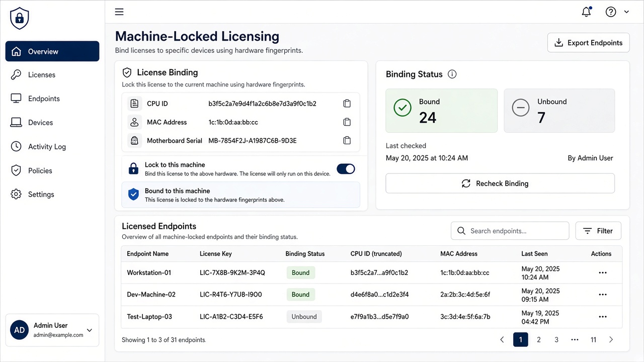Open the Settings sidebar item
The height and width of the screenshot is (362, 644).
52,195
